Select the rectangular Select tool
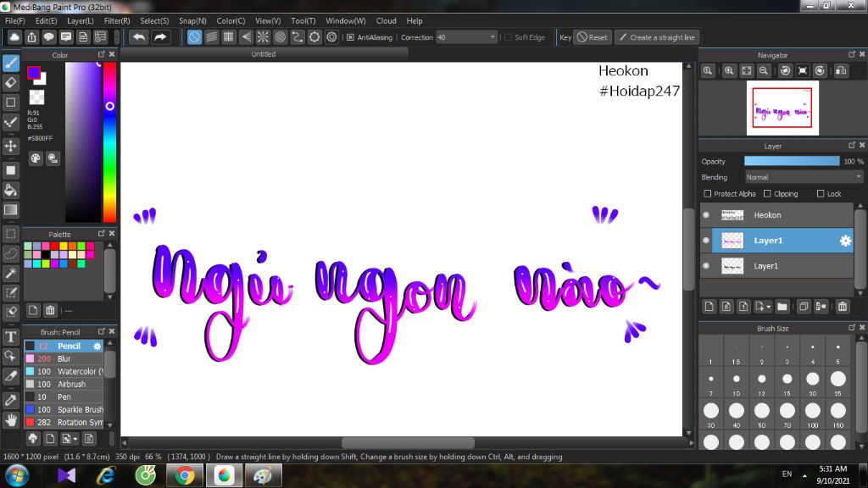The image size is (868, 488). 10,234
